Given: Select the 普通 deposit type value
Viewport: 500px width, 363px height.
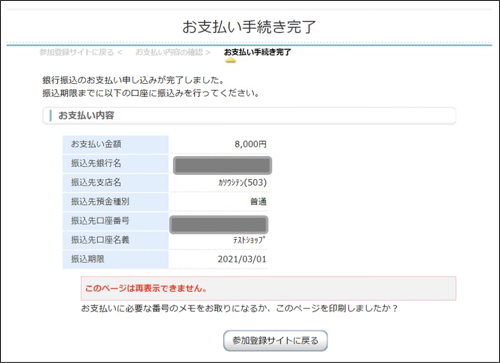Looking at the screenshot, I should [x=258, y=202].
